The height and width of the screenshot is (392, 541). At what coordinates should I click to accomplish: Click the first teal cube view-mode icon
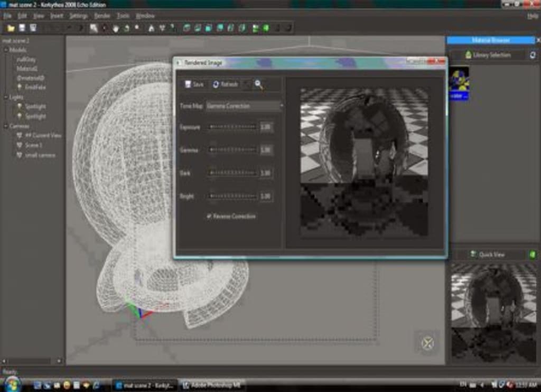point(186,28)
